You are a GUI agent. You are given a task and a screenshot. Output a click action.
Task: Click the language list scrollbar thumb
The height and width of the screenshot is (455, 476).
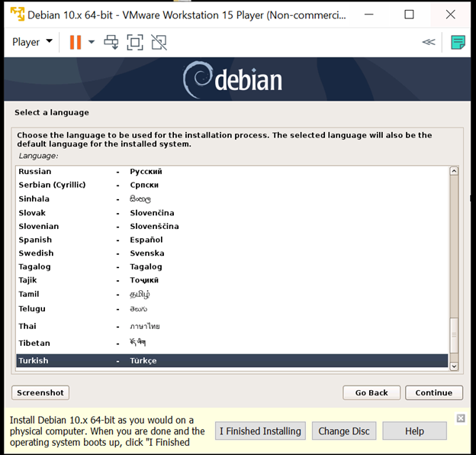pyautogui.click(x=454, y=335)
